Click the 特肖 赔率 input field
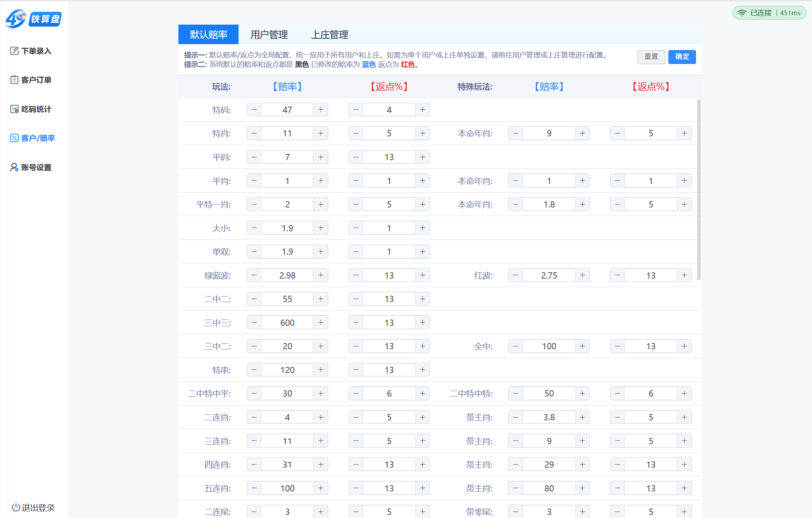This screenshot has width=812, height=518. (287, 134)
